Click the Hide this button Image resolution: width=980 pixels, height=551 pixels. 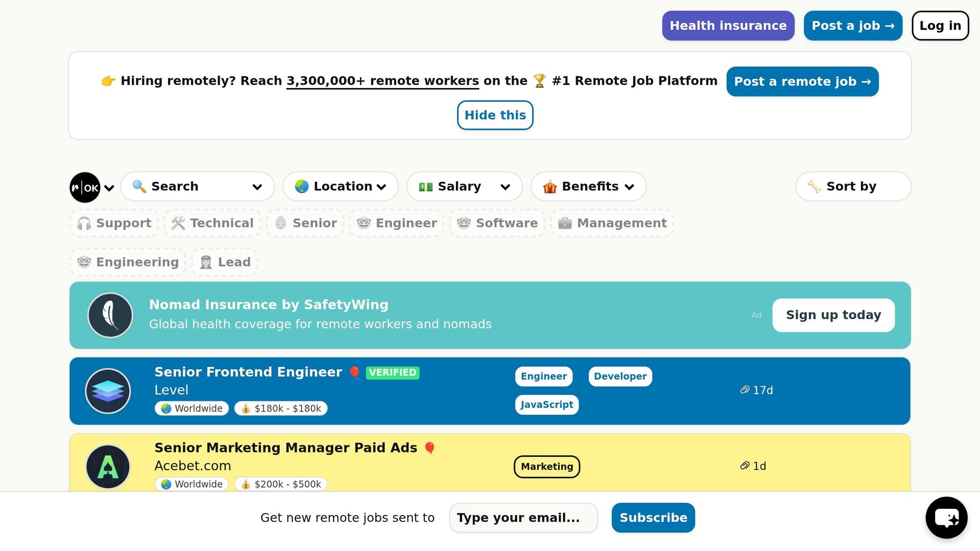point(495,115)
